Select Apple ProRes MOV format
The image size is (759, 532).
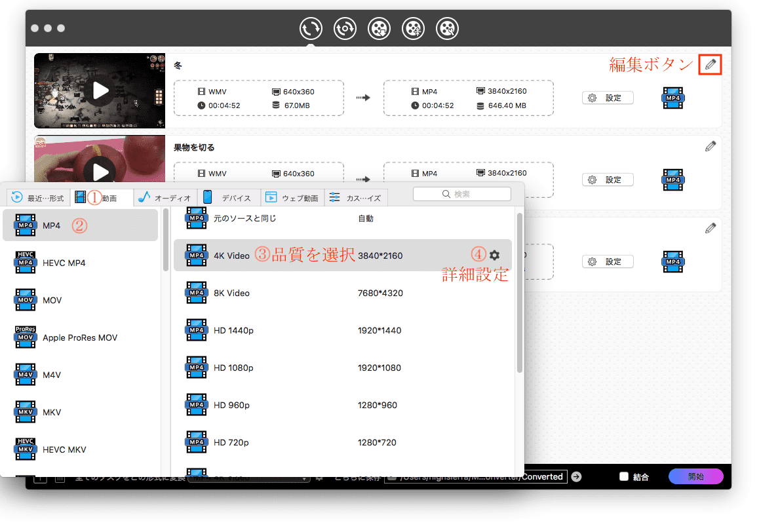click(x=80, y=337)
